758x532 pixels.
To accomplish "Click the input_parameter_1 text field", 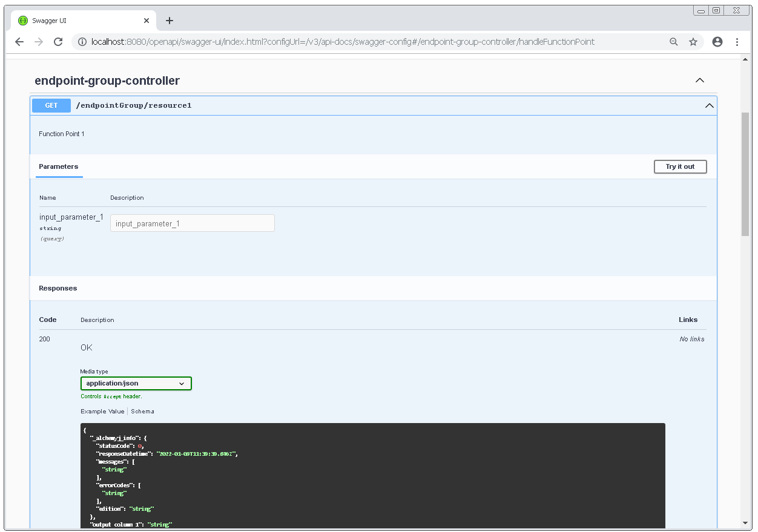I will [192, 223].
